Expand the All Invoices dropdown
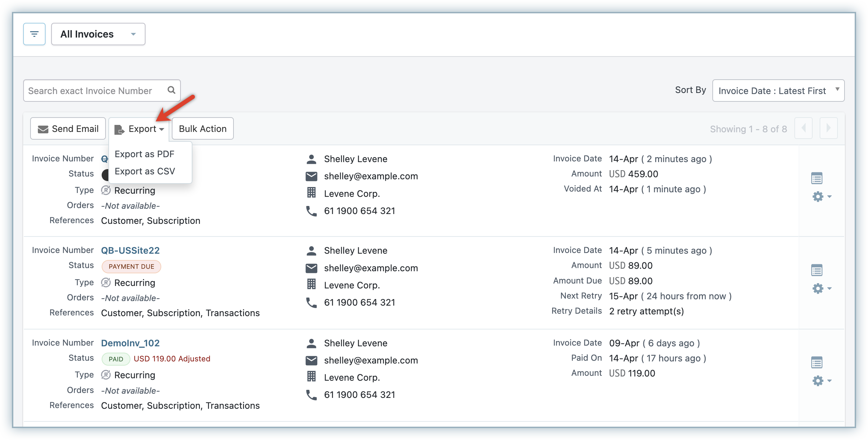868x440 pixels. [98, 34]
